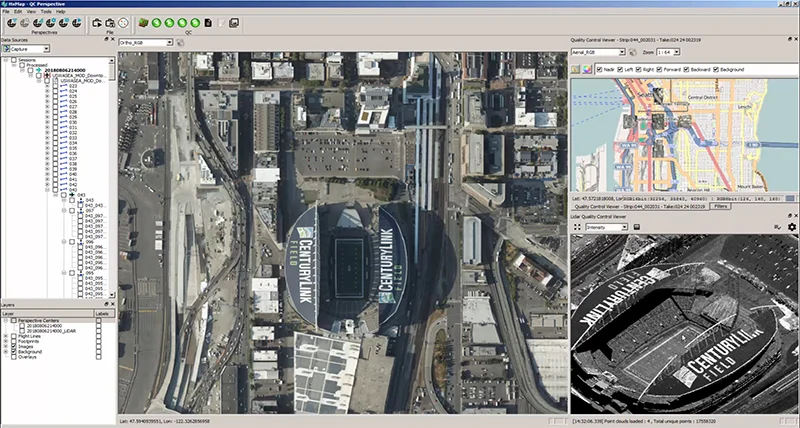Toggle the Backward checkbox
The height and width of the screenshot is (428, 800).
coord(686,69)
